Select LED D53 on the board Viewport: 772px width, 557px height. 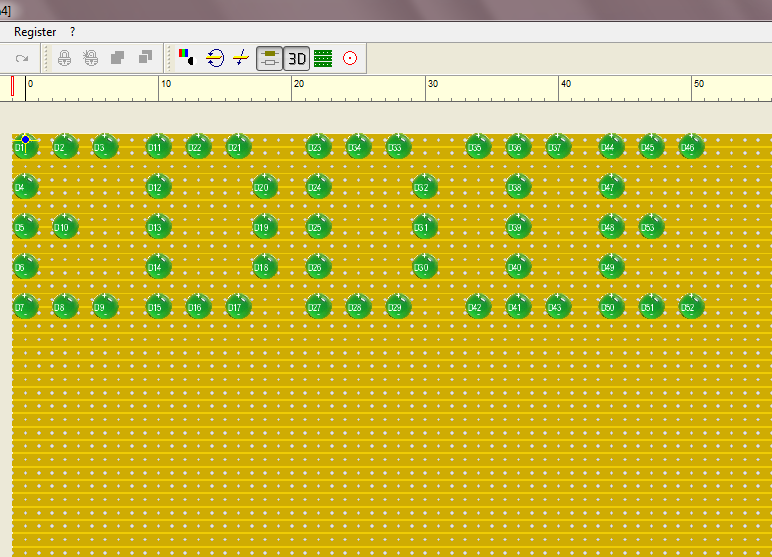(x=651, y=226)
